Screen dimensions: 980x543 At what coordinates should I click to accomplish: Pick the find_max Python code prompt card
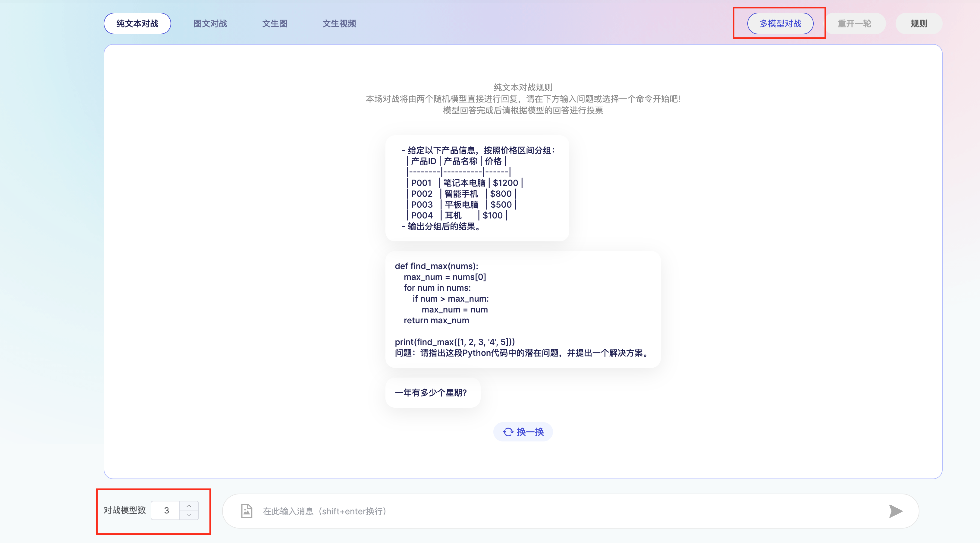(x=522, y=309)
